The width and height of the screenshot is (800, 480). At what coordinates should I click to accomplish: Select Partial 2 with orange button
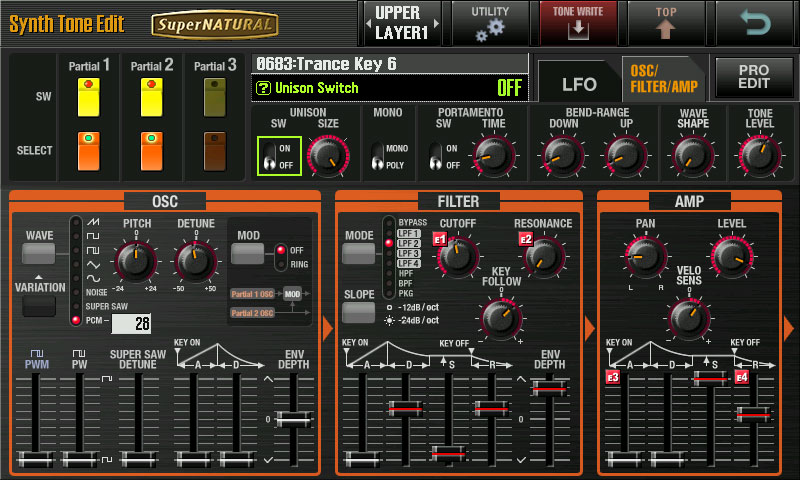tap(152, 151)
